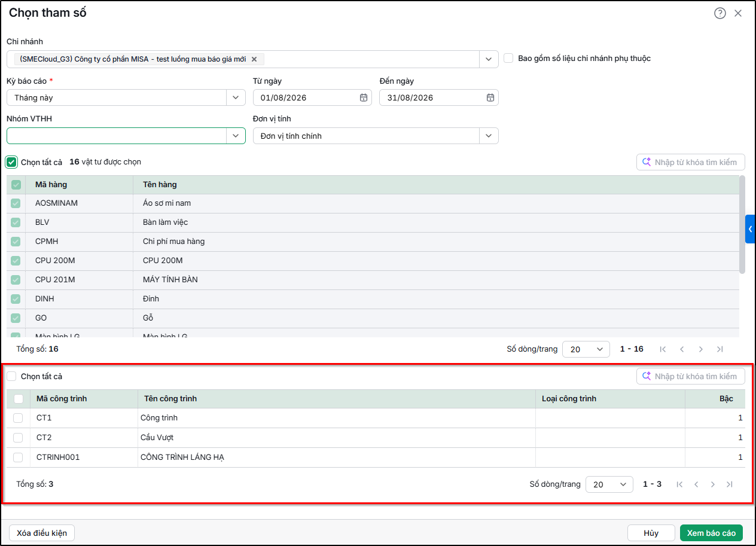
Task: Jump to last page of vật tư list
Action: (720, 349)
